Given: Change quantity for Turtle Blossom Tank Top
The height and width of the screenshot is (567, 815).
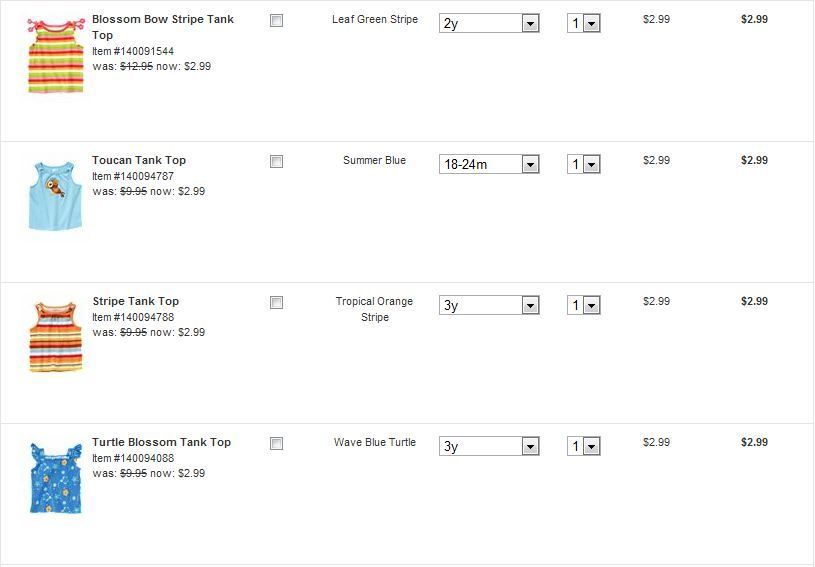Looking at the screenshot, I should tap(583, 446).
